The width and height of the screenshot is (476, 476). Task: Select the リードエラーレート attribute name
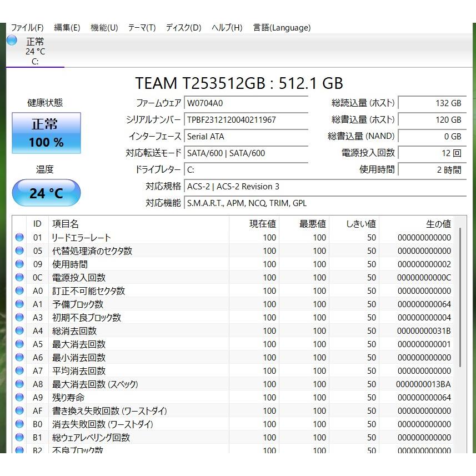click(81, 238)
